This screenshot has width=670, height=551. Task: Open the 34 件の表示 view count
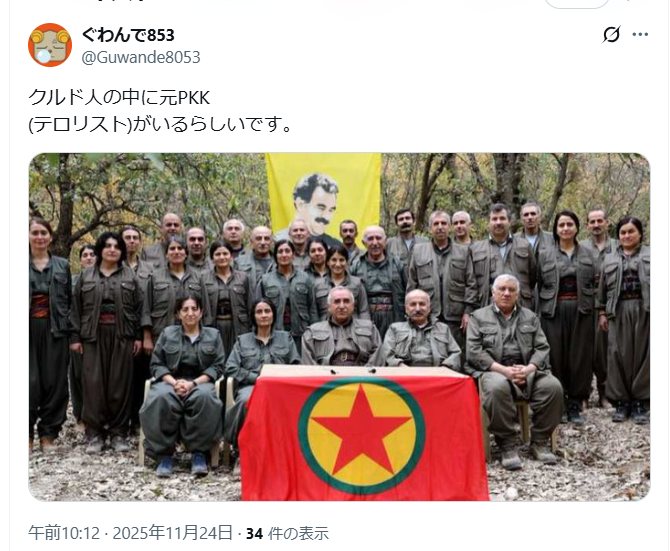click(287, 533)
